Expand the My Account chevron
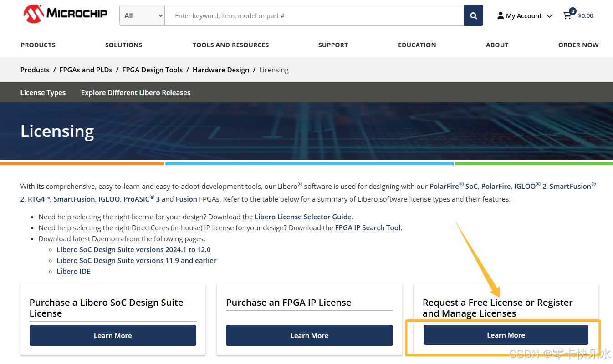The width and height of the screenshot is (613, 364). [x=549, y=16]
